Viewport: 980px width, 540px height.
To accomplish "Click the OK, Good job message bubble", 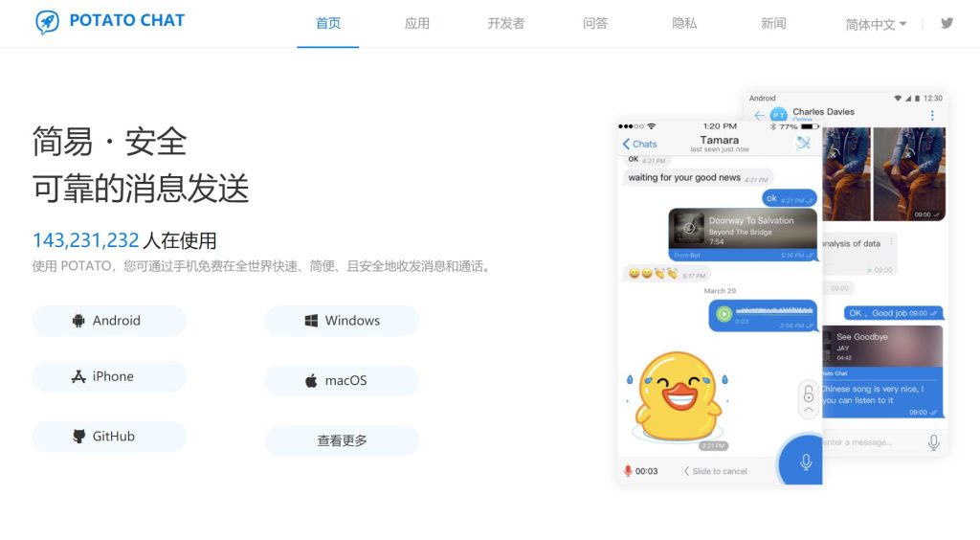I will click(894, 313).
